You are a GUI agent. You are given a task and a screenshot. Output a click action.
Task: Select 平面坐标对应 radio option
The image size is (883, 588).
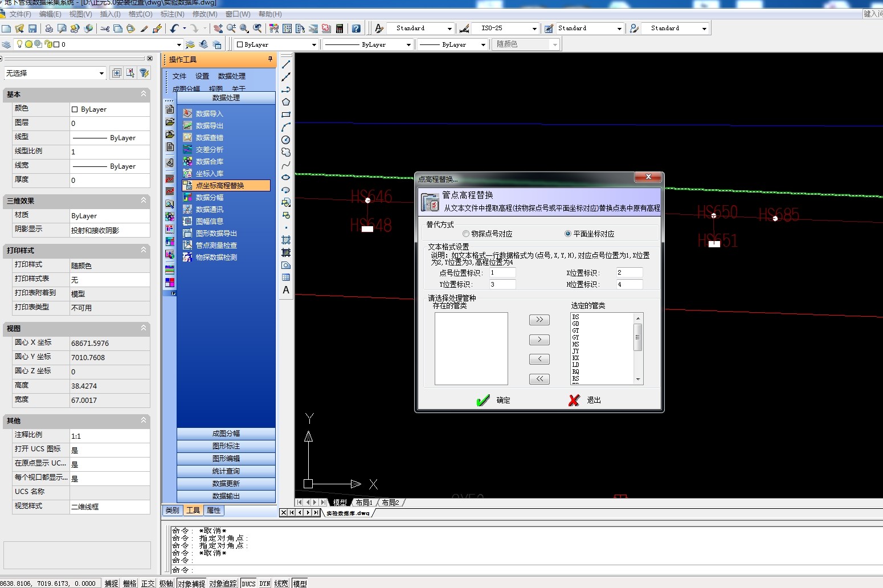[568, 234]
